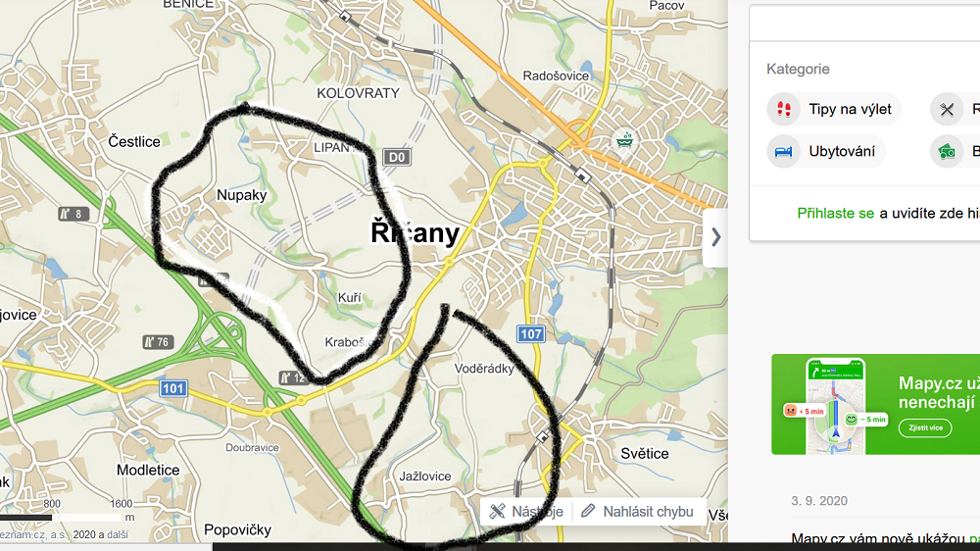Image resolution: width=980 pixels, height=551 pixels.
Task: Click the blue bed accommodation icon
Action: (x=784, y=152)
